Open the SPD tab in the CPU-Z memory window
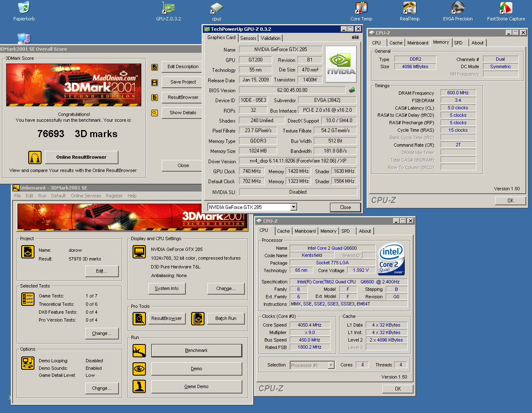Viewport: 532px width, 413px height. (458, 43)
